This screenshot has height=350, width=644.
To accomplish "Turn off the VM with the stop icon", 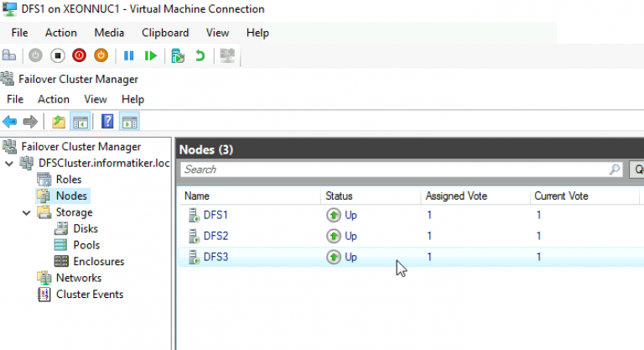I will coord(57,55).
